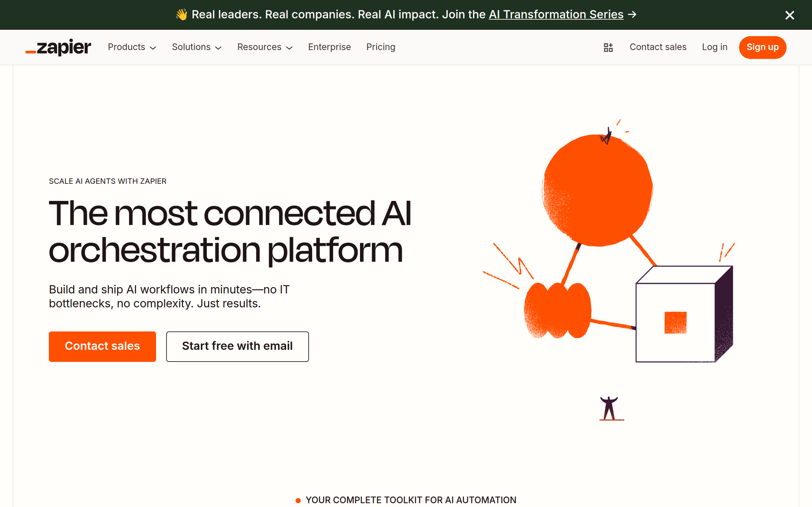The width and height of the screenshot is (812, 507).
Task: Log in to Zapier
Action: pos(714,47)
